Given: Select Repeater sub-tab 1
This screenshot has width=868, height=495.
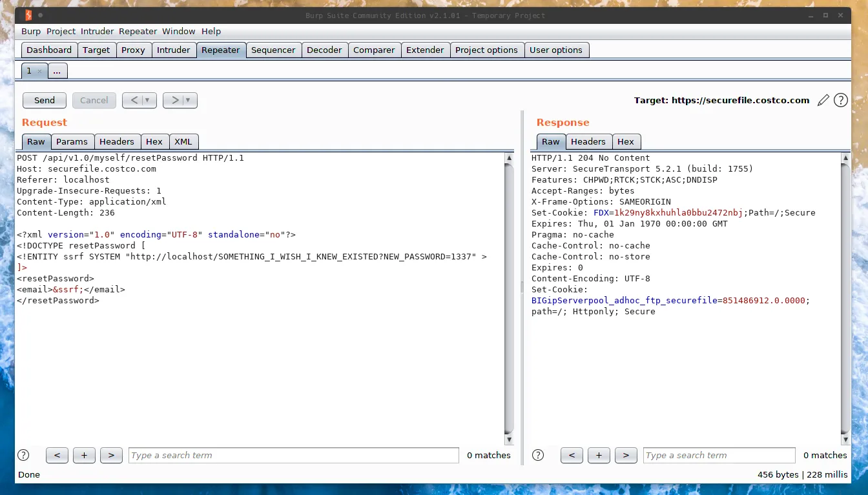Looking at the screenshot, I should point(30,71).
